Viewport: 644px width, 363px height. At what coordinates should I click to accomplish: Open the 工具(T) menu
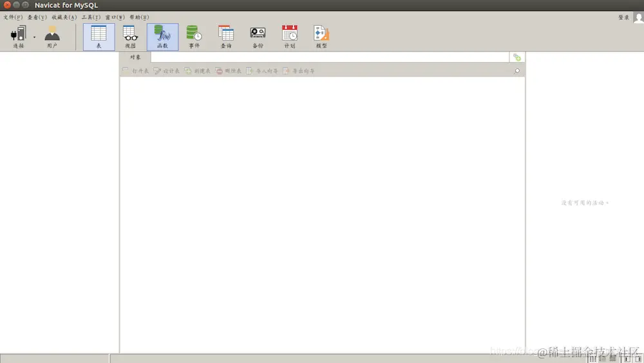tap(91, 17)
